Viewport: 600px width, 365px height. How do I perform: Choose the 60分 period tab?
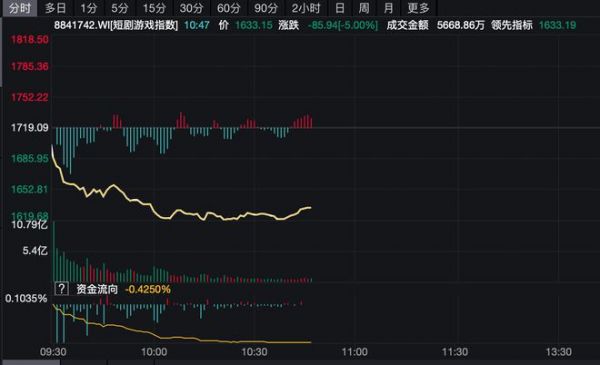tap(229, 8)
